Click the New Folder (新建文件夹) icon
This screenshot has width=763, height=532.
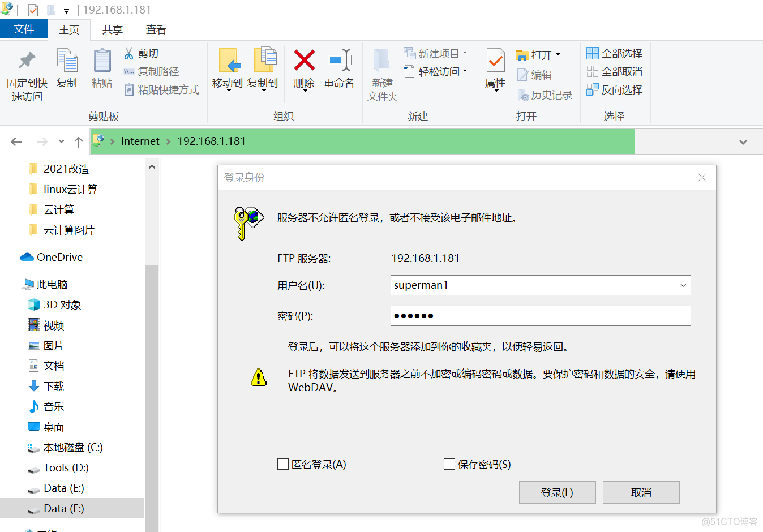pos(382,61)
